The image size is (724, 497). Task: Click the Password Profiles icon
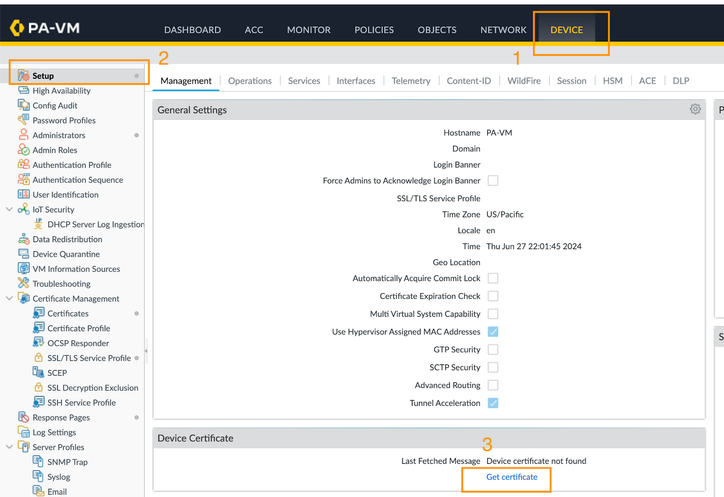click(24, 120)
